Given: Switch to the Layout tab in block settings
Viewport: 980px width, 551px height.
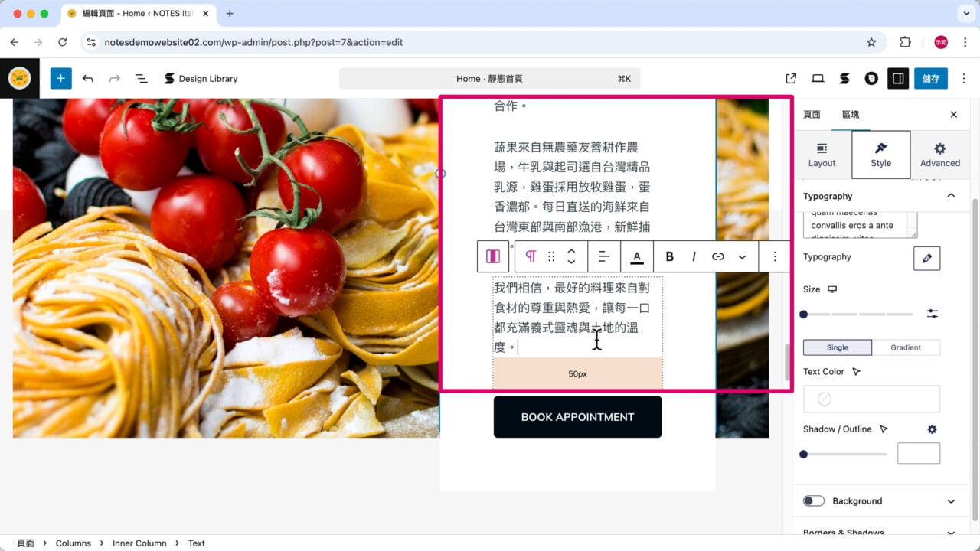Looking at the screenshot, I should point(822,154).
